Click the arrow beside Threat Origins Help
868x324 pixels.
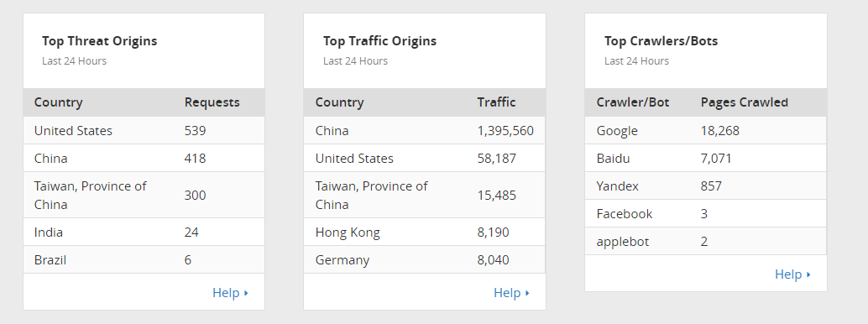[246, 293]
